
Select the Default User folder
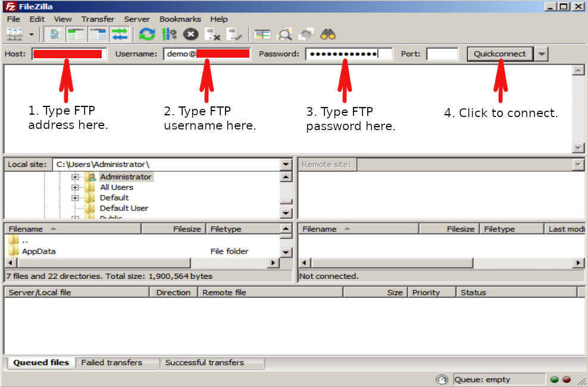pos(124,208)
